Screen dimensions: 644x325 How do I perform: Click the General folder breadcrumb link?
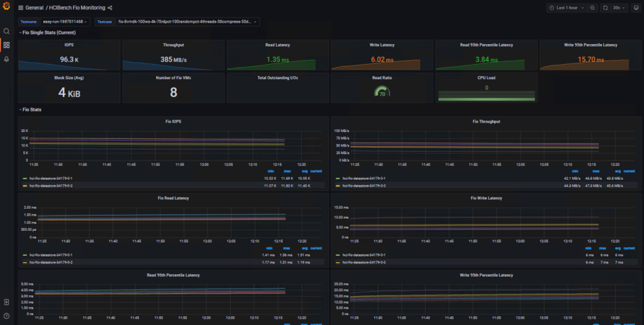click(x=35, y=8)
